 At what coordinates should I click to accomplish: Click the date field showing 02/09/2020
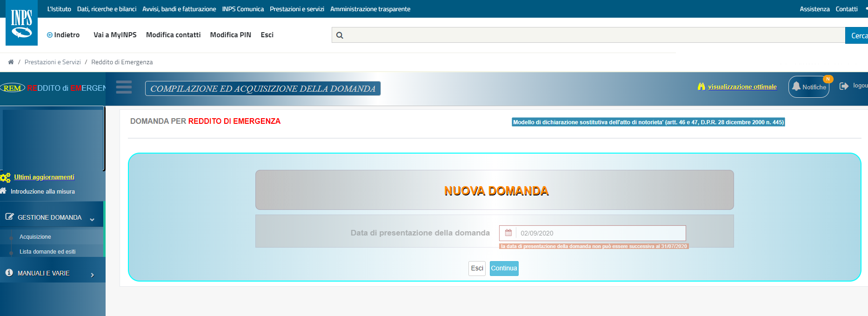coord(592,233)
